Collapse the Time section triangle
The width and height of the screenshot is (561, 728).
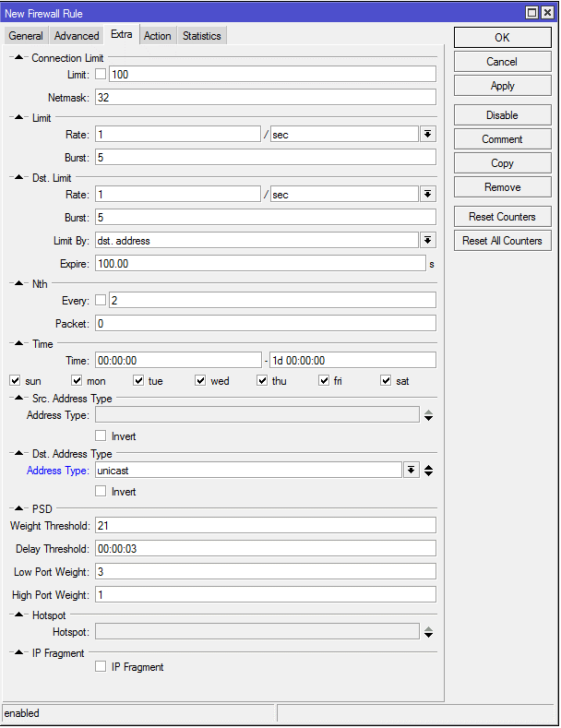point(18,343)
